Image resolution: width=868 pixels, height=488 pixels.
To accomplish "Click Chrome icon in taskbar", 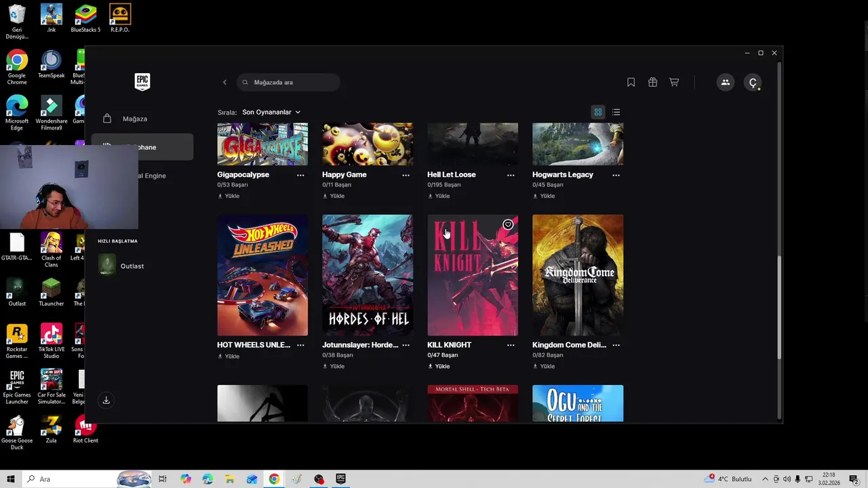I will [274, 479].
